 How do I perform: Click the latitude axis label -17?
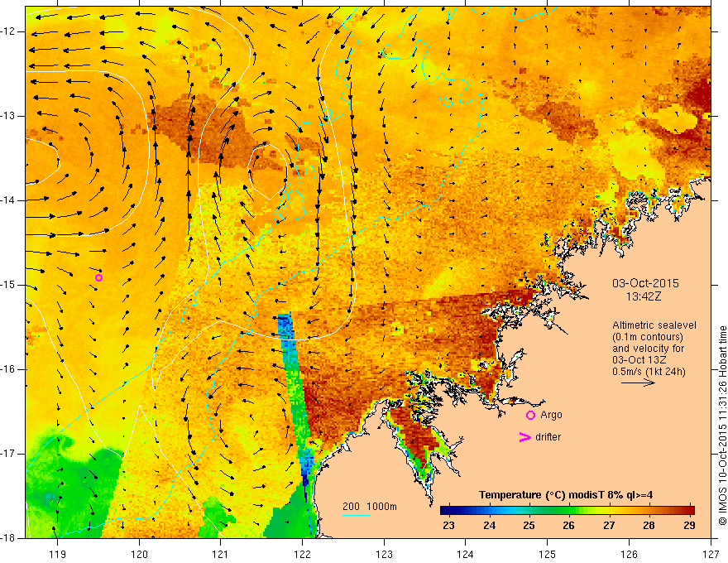8,454
